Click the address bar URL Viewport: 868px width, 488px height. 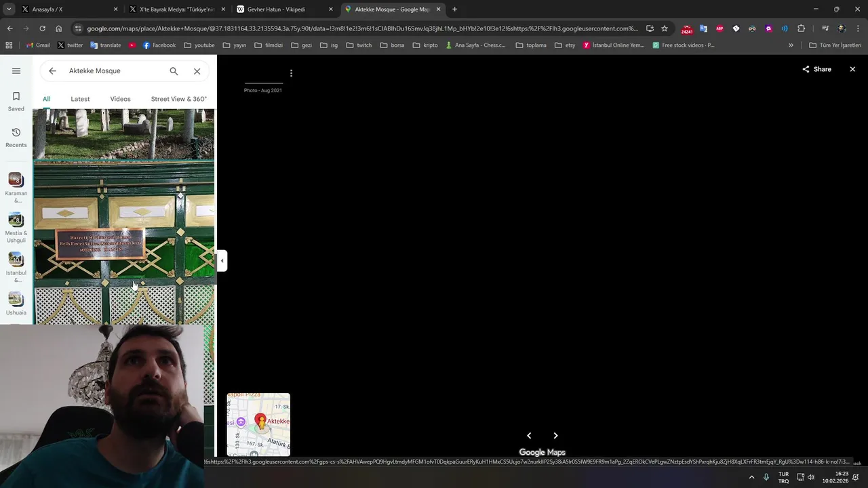click(x=363, y=28)
